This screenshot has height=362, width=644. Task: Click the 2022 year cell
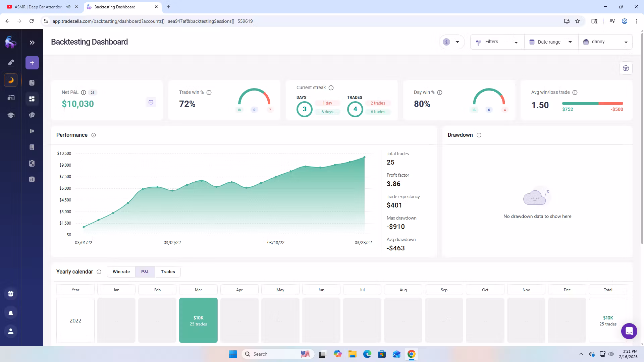(x=75, y=320)
